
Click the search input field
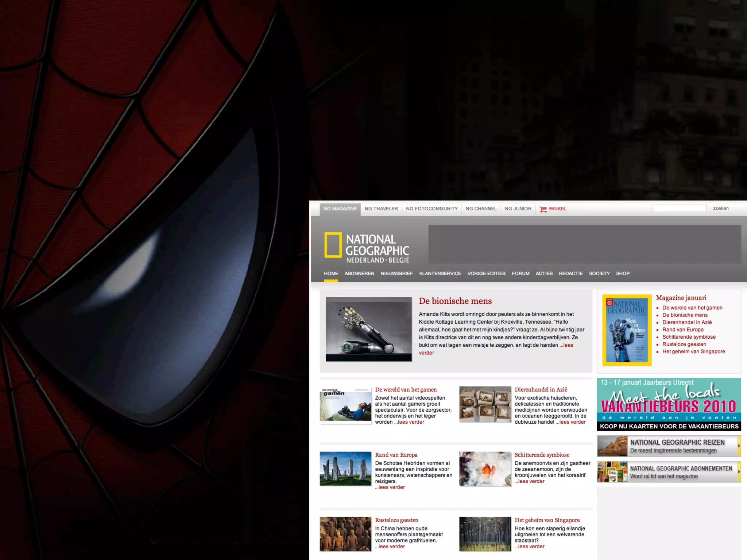(x=679, y=209)
